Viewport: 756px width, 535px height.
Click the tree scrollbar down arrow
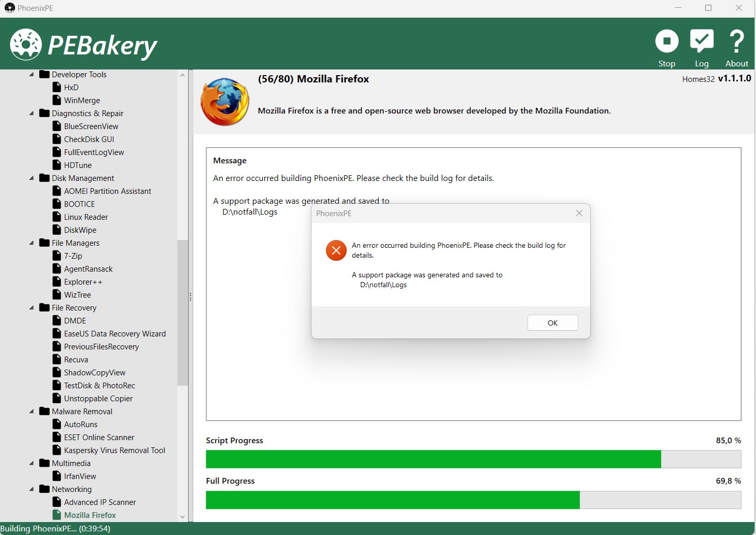tap(182, 516)
